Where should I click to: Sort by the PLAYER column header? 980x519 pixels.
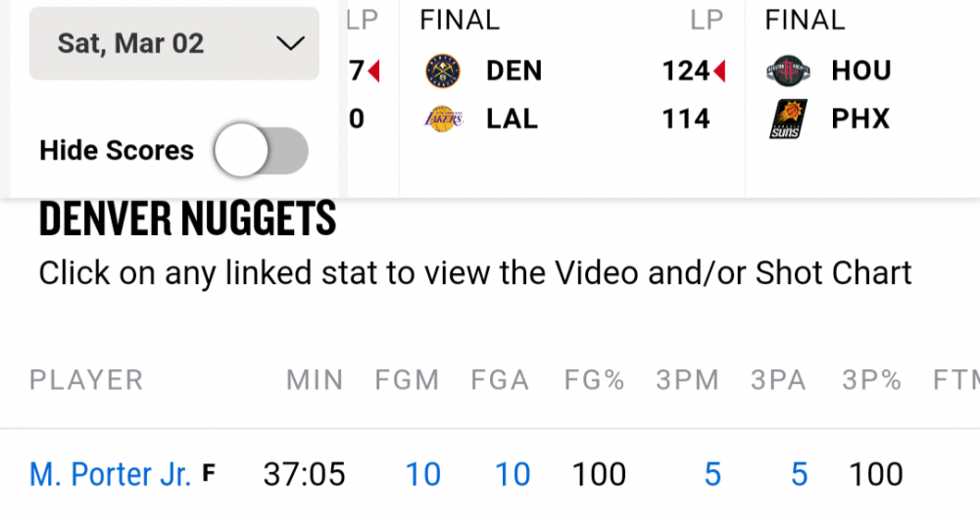(86, 380)
